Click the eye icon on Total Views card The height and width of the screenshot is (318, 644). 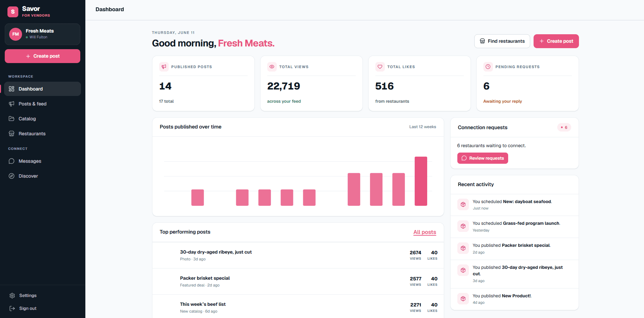[x=272, y=67]
